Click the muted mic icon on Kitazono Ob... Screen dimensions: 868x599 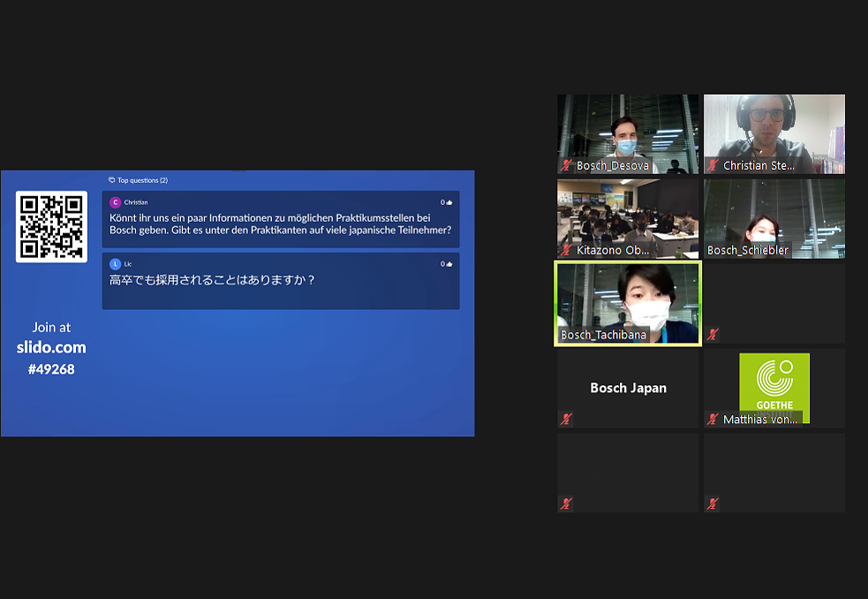[x=566, y=250]
